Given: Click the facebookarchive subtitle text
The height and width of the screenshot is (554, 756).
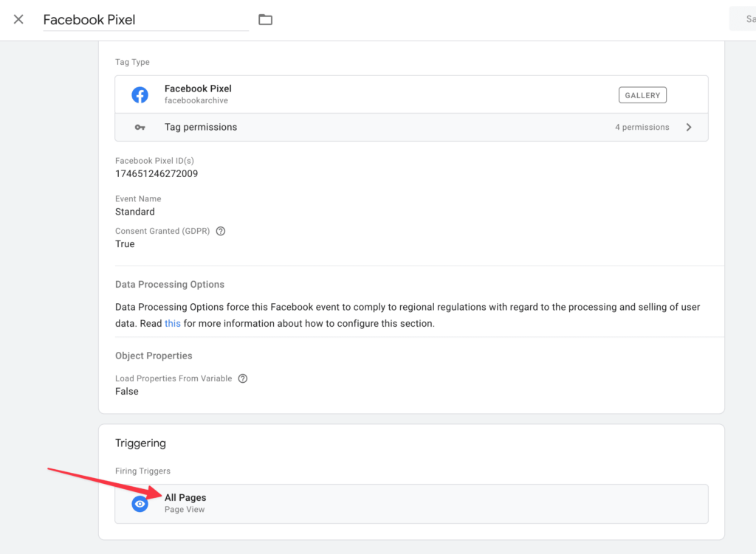Looking at the screenshot, I should click(196, 100).
